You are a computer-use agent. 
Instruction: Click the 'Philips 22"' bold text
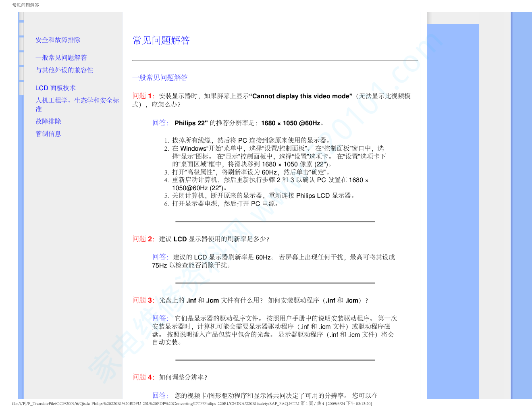(x=191, y=123)
